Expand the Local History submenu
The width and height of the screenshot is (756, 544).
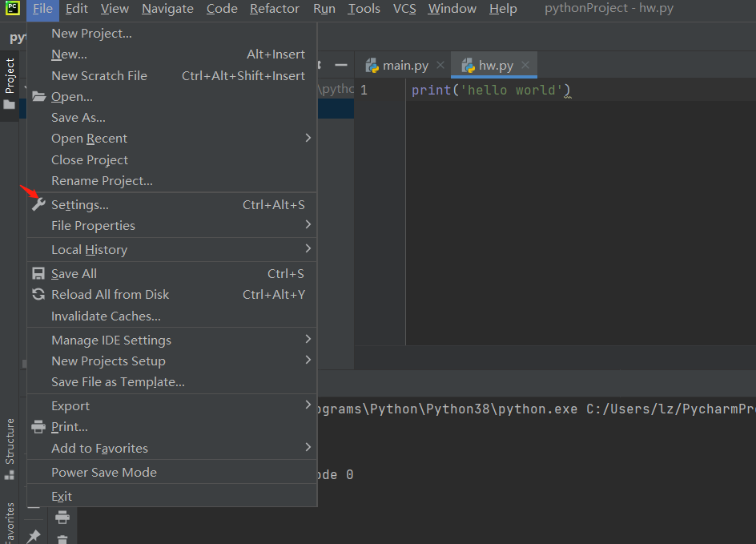coord(171,249)
